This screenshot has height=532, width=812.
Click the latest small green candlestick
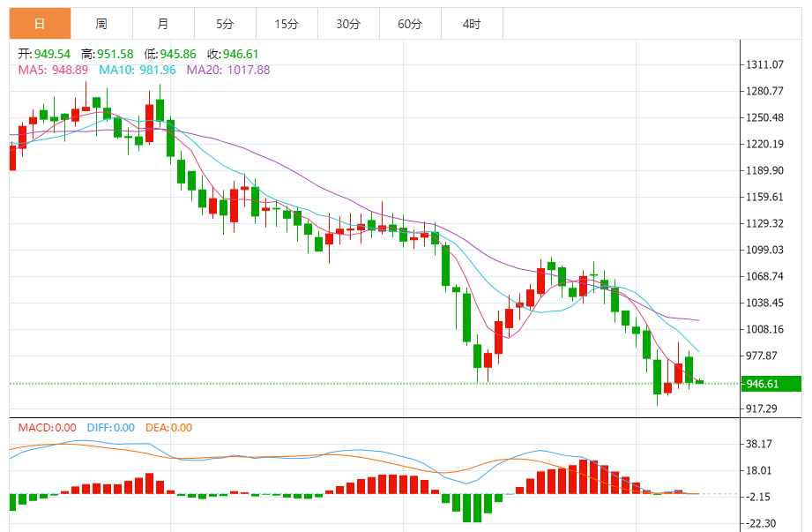[700, 382]
